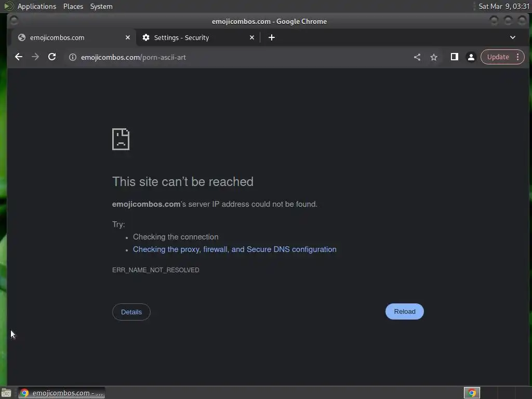Click the forward navigation arrow
This screenshot has width=532, height=399.
tap(35, 57)
